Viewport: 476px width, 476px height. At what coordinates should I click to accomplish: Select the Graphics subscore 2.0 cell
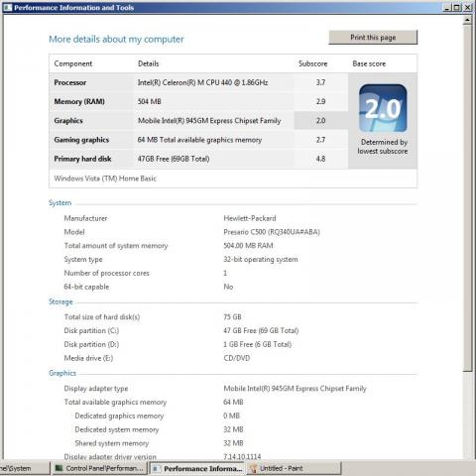point(320,121)
